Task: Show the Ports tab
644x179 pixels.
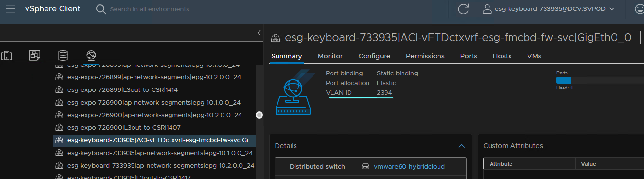Action: (x=469, y=56)
